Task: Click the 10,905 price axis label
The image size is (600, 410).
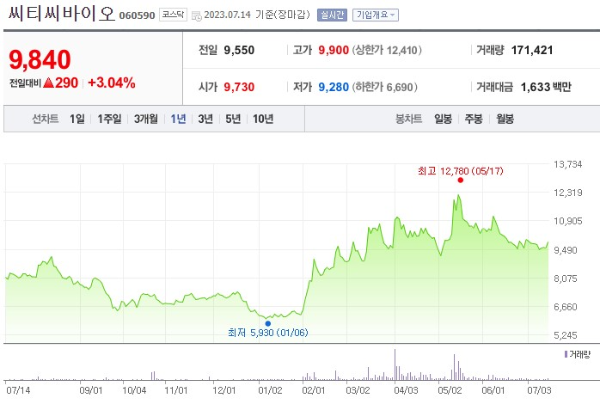Action: (568, 221)
